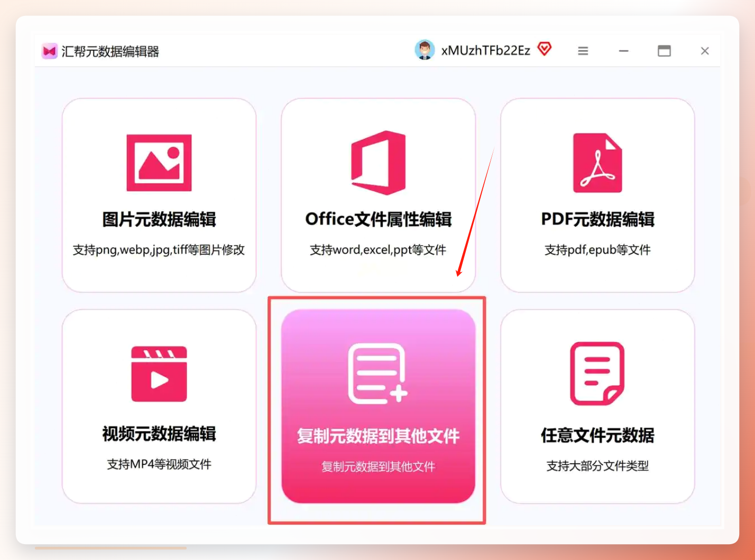Select the 视频元数据编辑 heading
The height and width of the screenshot is (560, 755).
159,434
